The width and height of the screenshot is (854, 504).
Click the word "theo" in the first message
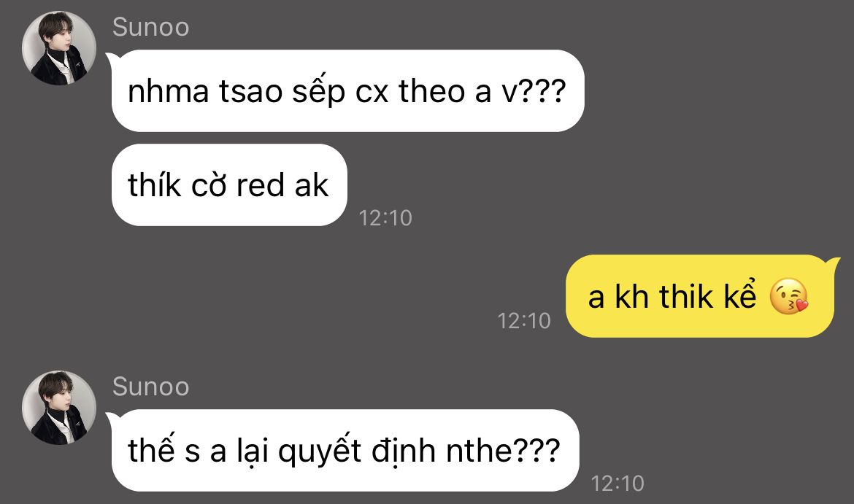coord(431,91)
